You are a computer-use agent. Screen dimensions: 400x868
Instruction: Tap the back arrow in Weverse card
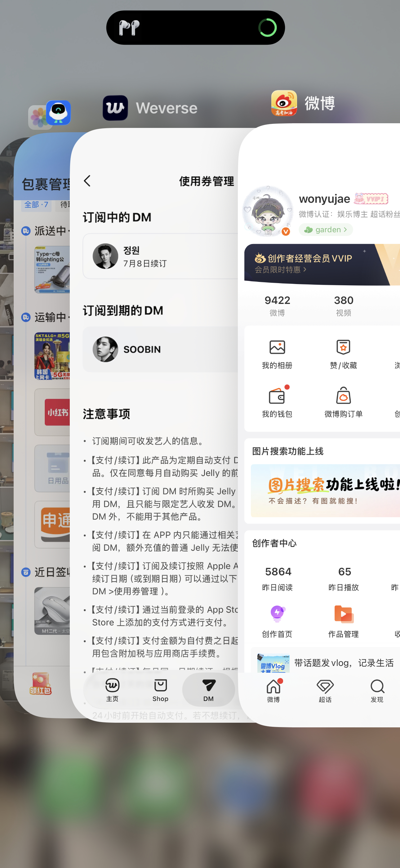[x=87, y=181]
